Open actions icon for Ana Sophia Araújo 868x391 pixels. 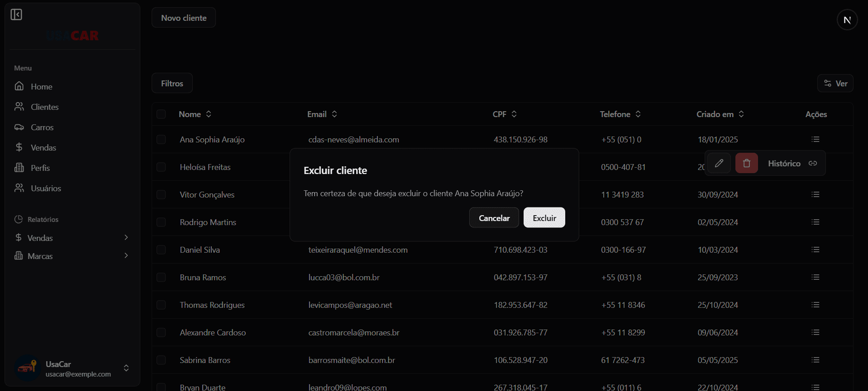[x=815, y=139]
